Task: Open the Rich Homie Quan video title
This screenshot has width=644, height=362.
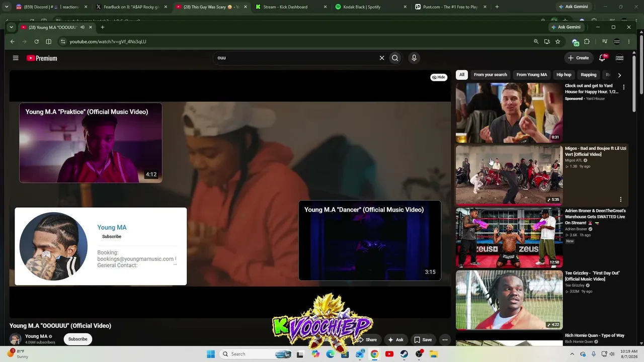Action: tap(595, 335)
